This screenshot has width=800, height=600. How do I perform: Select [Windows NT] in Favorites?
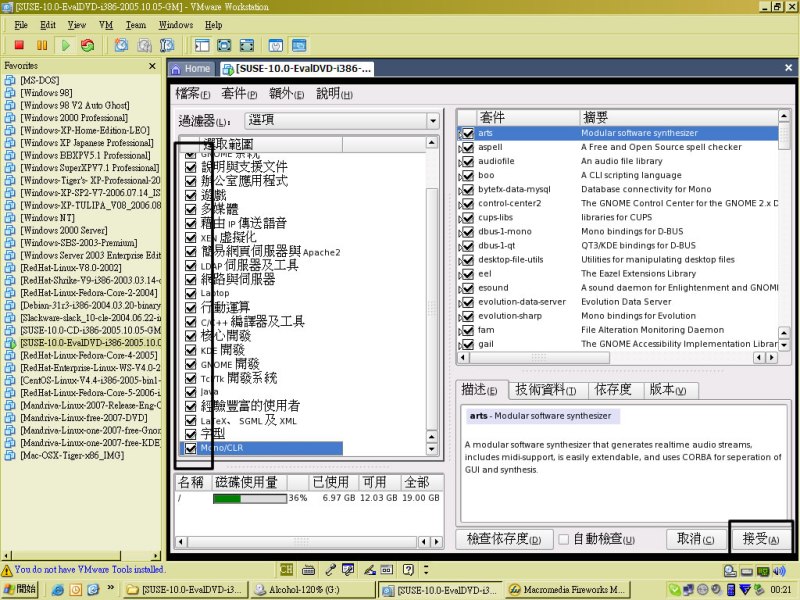[47, 218]
